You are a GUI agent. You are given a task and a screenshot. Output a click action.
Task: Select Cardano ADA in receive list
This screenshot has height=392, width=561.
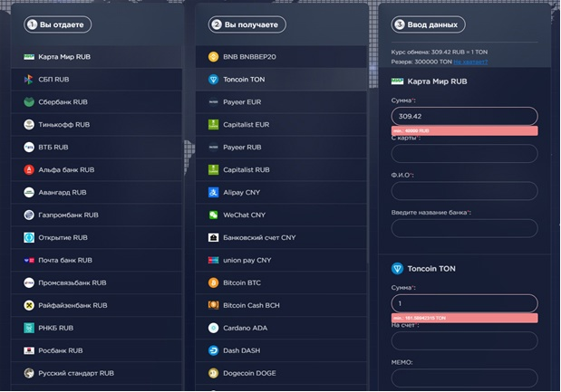[x=281, y=328]
